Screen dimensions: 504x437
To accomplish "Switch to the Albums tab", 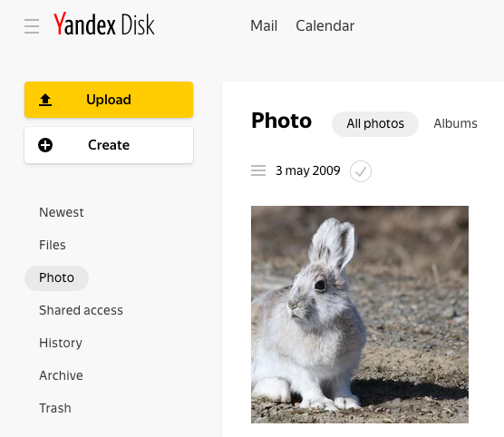I will [455, 124].
